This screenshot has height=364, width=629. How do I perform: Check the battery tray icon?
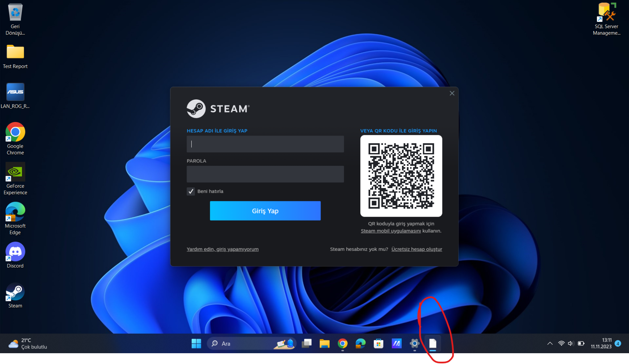click(x=581, y=343)
